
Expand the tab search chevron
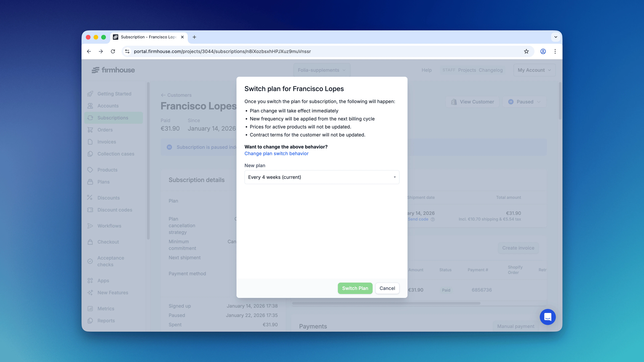tap(555, 37)
